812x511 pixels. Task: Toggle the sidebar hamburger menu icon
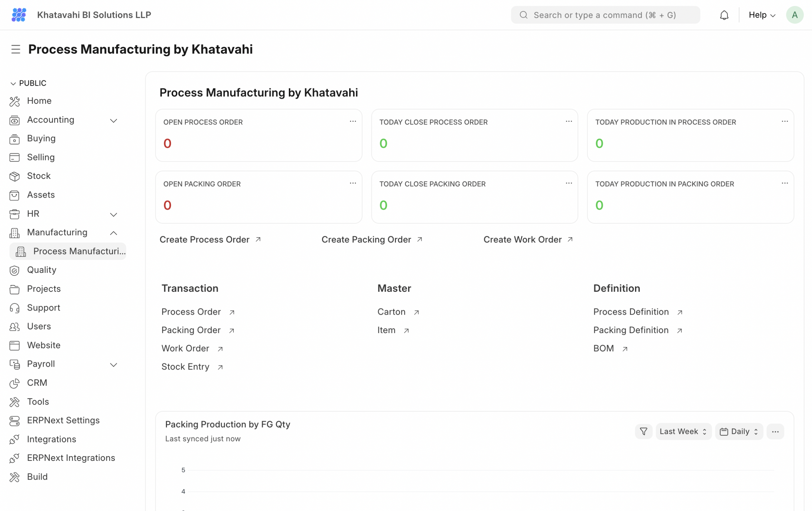[x=16, y=49]
